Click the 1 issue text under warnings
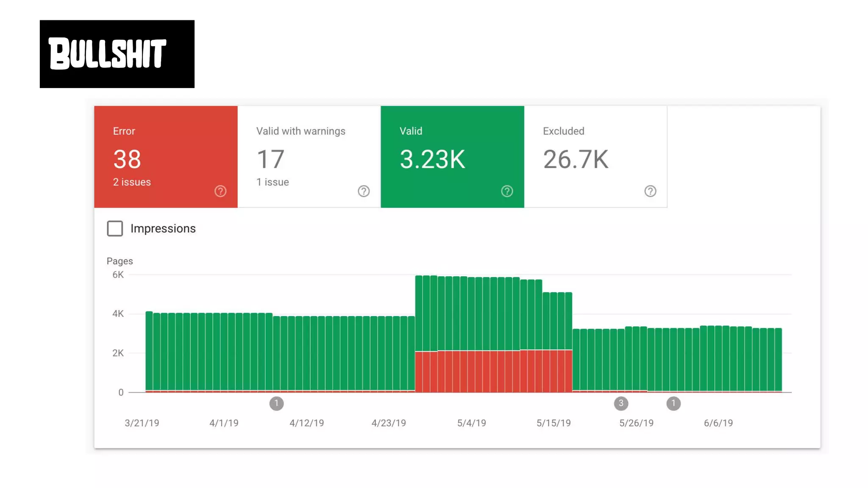This screenshot has height=488, width=868. coord(273,182)
